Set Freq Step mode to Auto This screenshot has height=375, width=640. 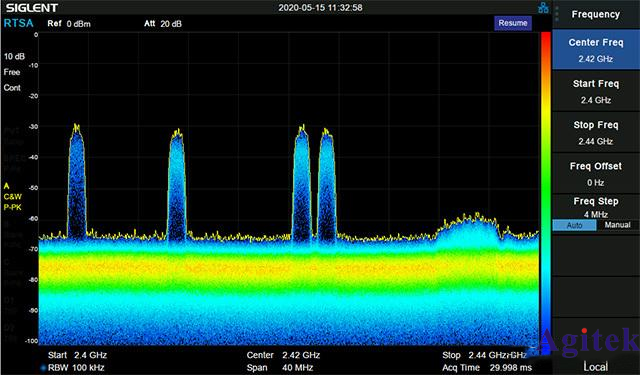pos(574,225)
